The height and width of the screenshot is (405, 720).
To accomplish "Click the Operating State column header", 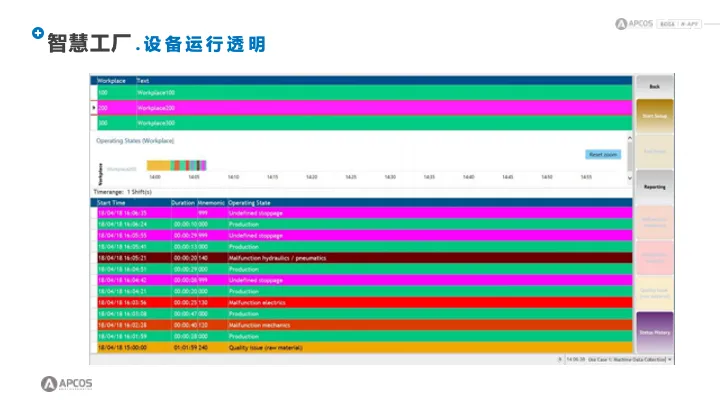I will pyautogui.click(x=249, y=202).
